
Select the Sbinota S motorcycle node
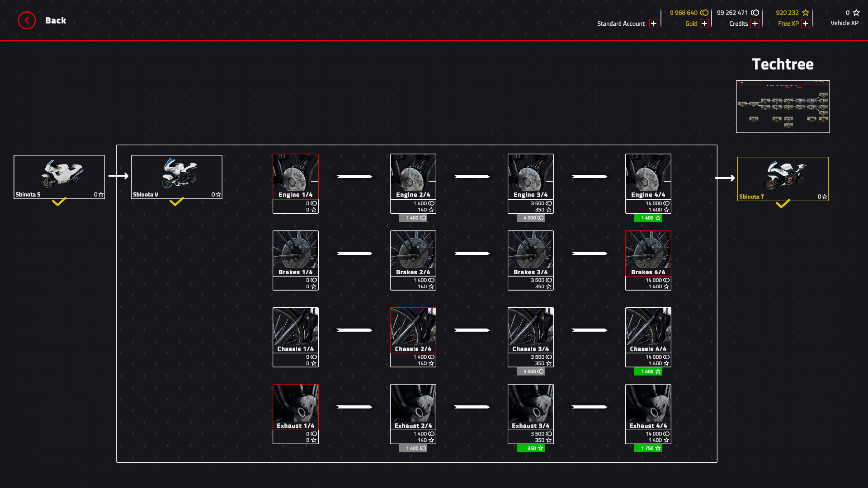(x=59, y=176)
